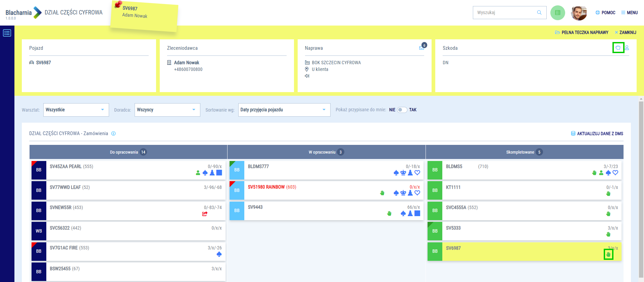Open POMOC help menu
Image resolution: width=644 pixels, height=282 pixels.
605,13
